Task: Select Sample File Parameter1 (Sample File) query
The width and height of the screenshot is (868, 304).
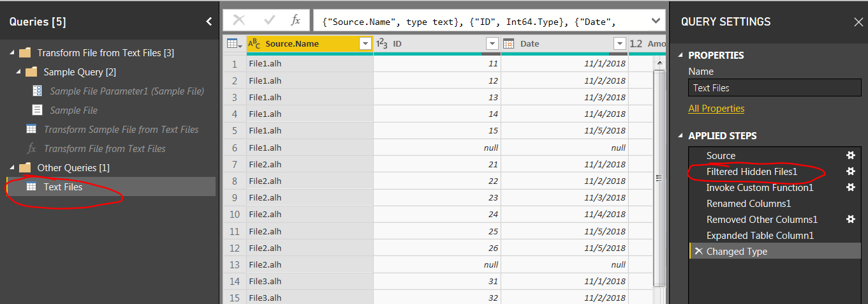Action: point(127,91)
